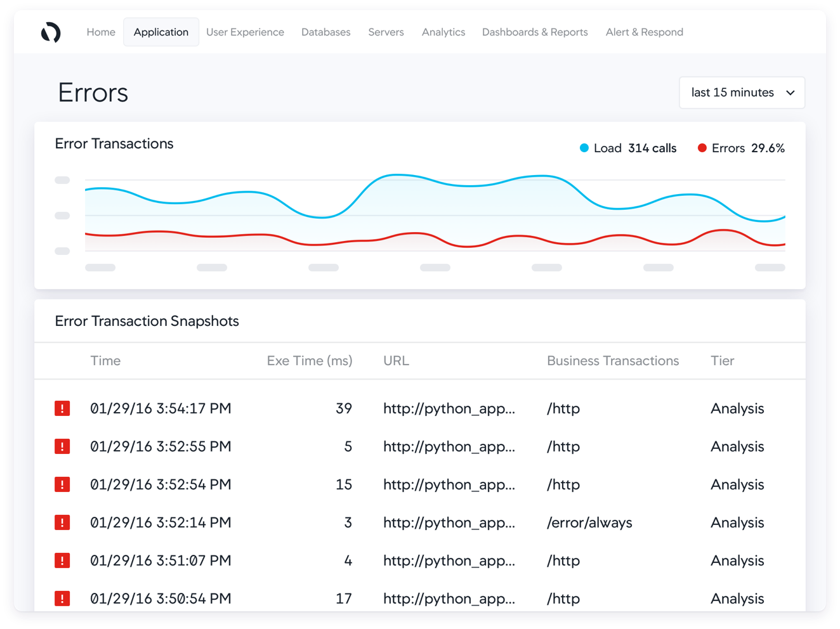
Task: Click the Home navigation item
Action: click(x=101, y=32)
